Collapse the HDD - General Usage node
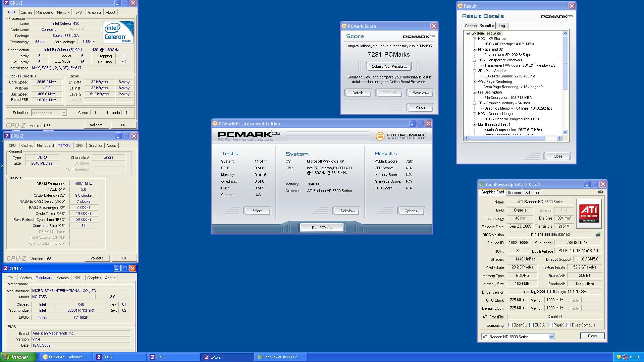The width and height of the screenshot is (644, 362). pyautogui.click(x=475, y=114)
